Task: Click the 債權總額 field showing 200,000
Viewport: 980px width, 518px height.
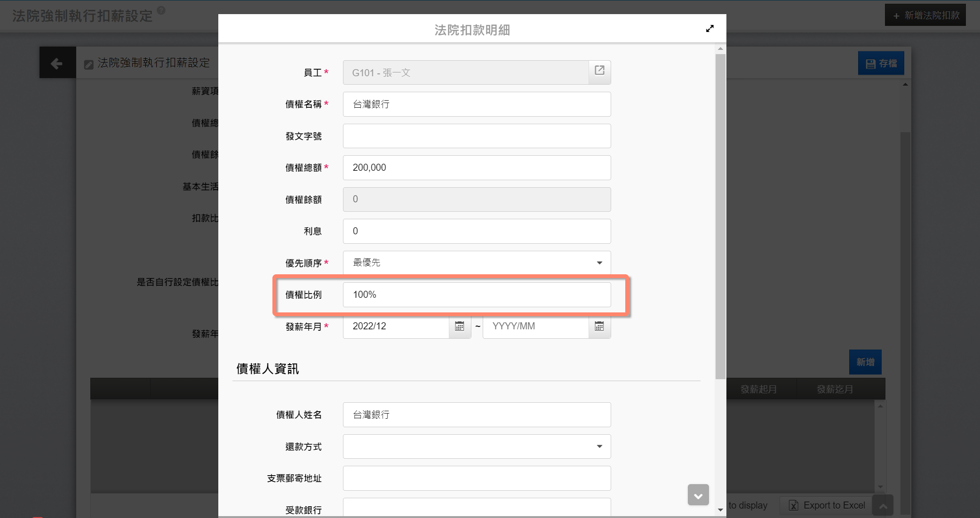Action: [477, 167]
